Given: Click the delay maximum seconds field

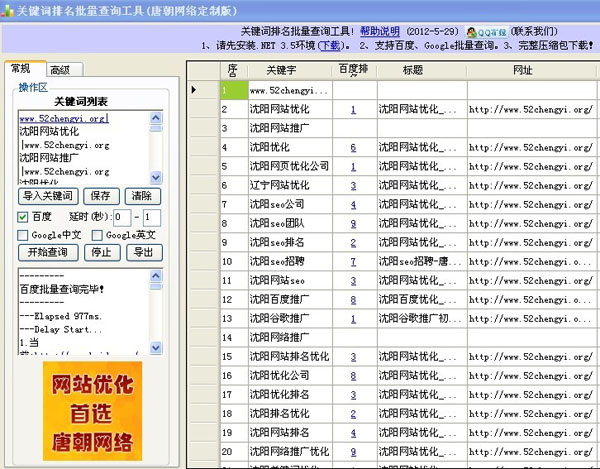Looking at the screenshot, I should (152, 218).
